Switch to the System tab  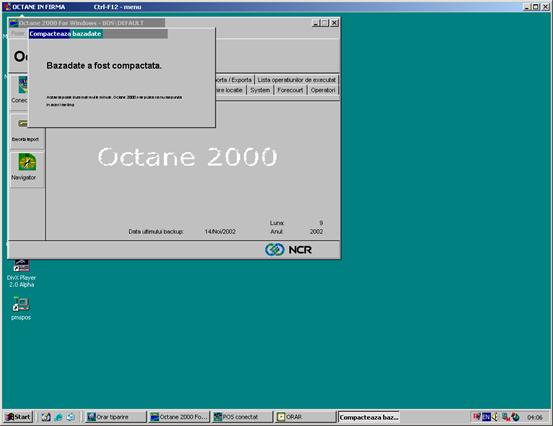(x=260, y=90)
